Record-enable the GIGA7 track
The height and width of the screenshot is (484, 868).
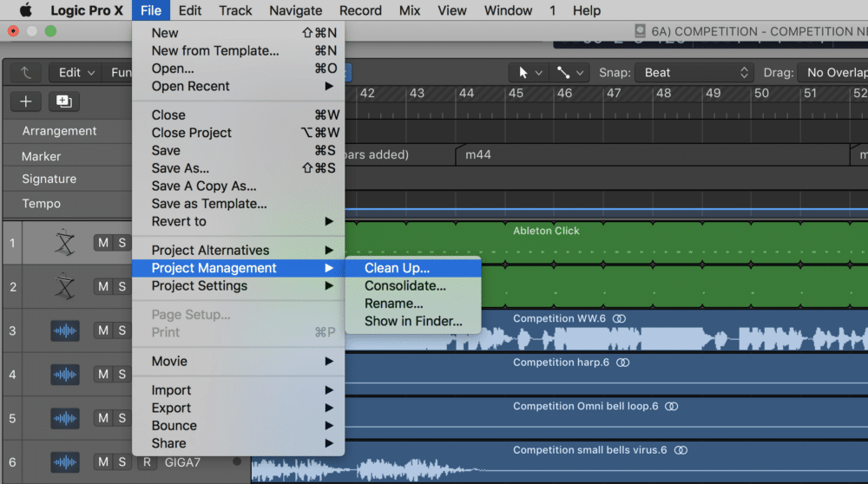[147, 461]
